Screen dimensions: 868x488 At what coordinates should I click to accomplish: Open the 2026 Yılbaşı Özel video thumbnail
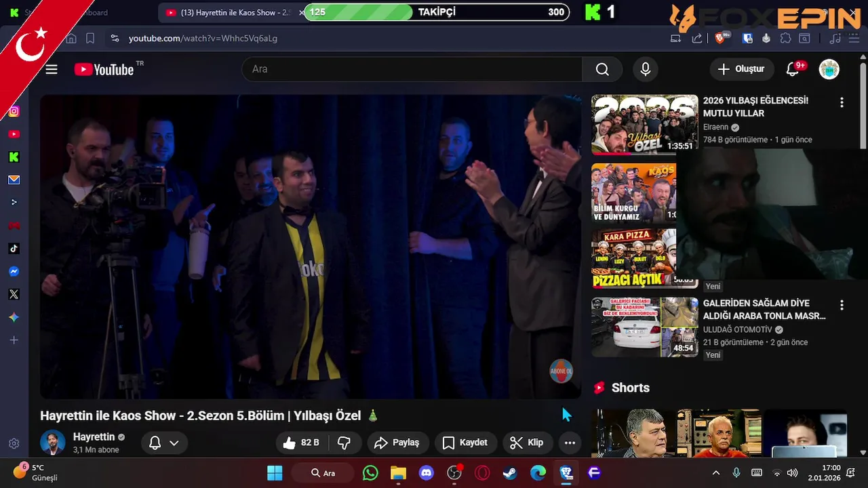pos(644,125)
